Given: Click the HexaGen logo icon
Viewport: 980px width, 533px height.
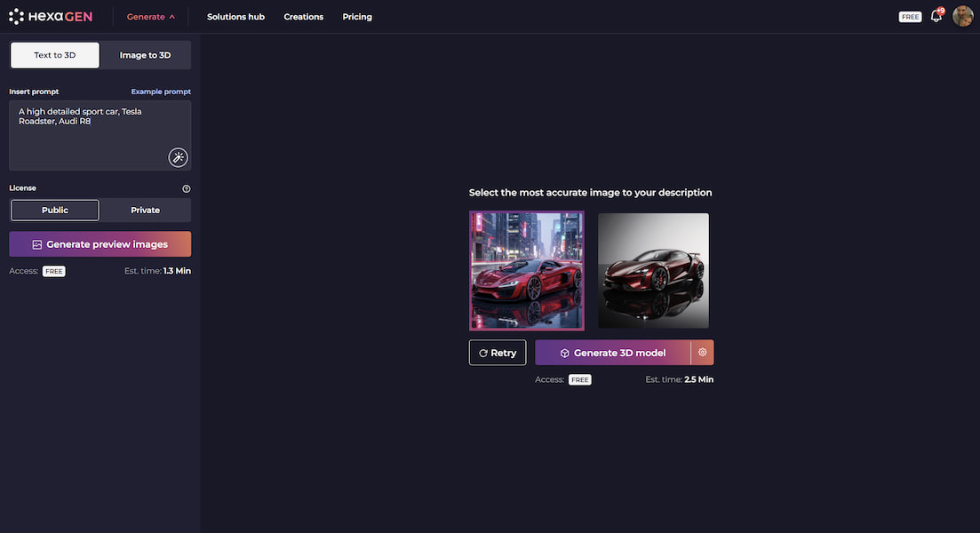Looking at the screenshot, I should click(16, 16).
